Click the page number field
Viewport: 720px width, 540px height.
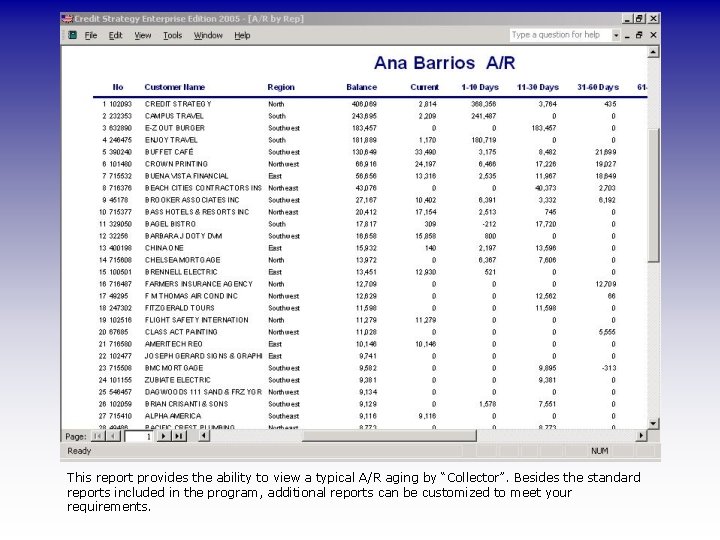click(x=138, y=436)
